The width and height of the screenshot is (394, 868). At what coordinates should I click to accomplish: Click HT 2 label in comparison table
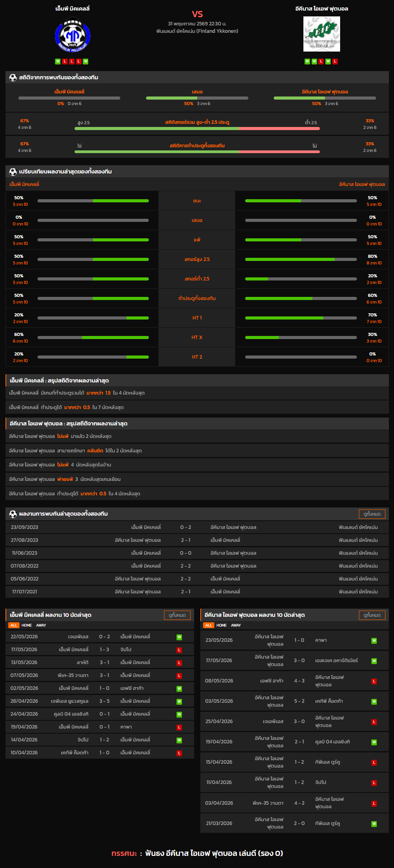tap(197, 357)
